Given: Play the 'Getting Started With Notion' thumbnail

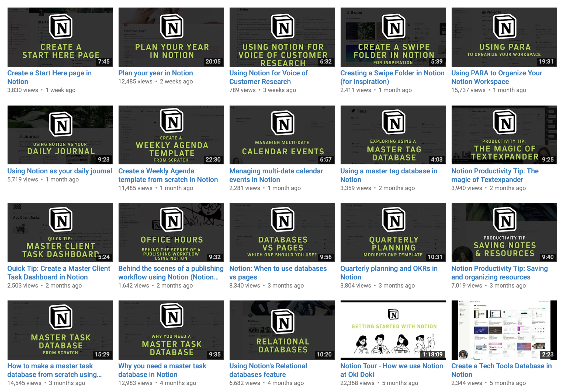Looking at the screenshot, I should tap(393, 330).
